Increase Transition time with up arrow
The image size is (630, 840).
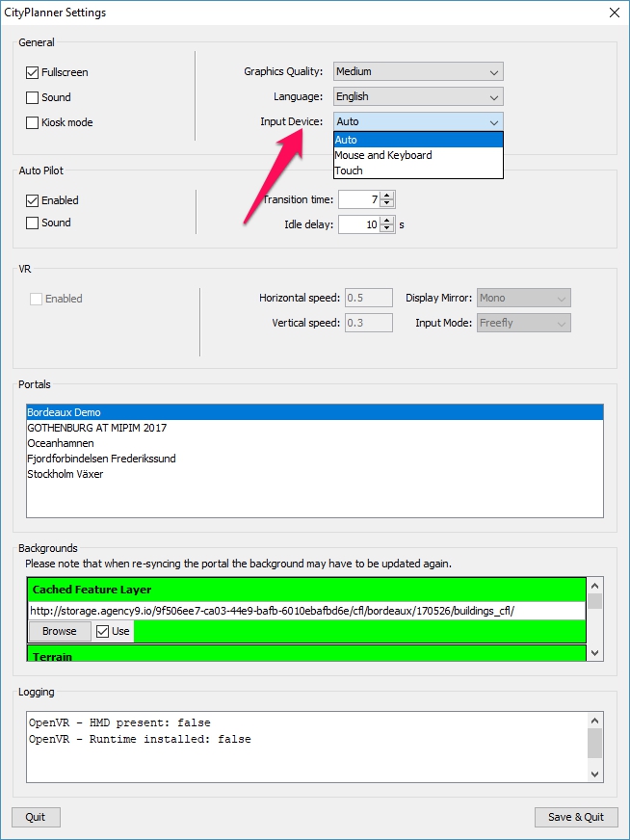point(387,197)
